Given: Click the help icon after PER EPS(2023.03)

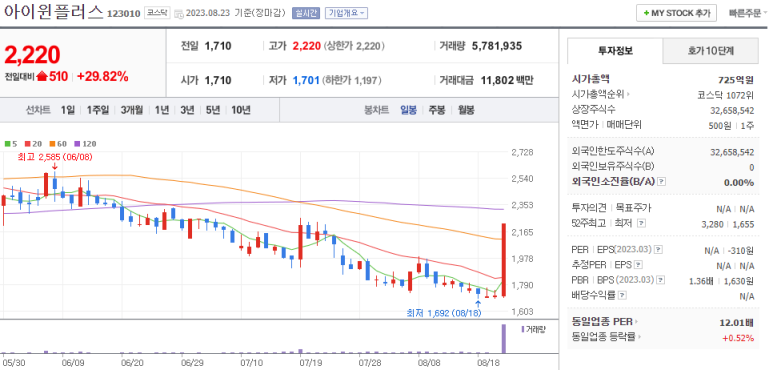Looking at the screenshot, I should pyautogui.click(x=658, y=250).
